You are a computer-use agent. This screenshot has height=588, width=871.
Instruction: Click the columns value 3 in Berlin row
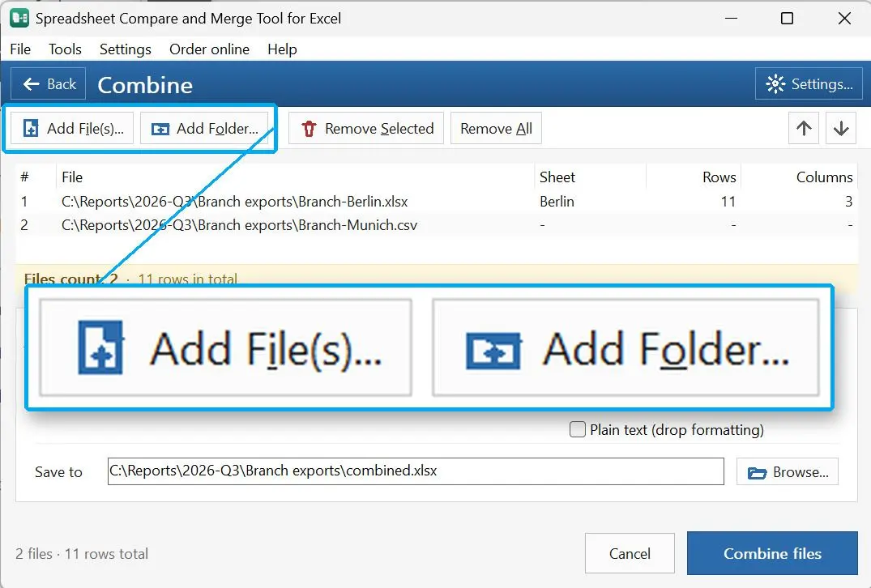pyautogui.click(x=848, y=201)
